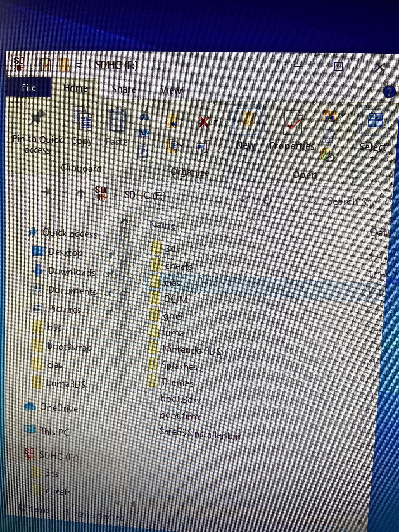
Task: Click the Properties checkmark icon
Action: 293,123
